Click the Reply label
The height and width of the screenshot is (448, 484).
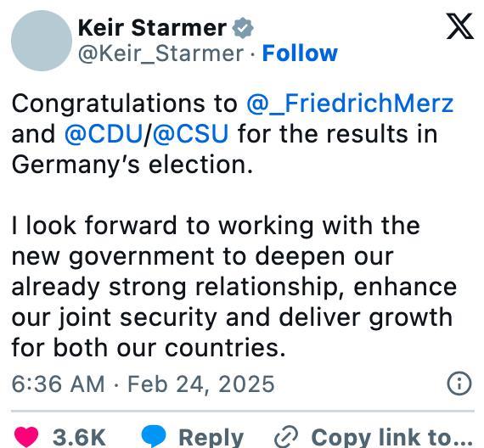point(211,438)
